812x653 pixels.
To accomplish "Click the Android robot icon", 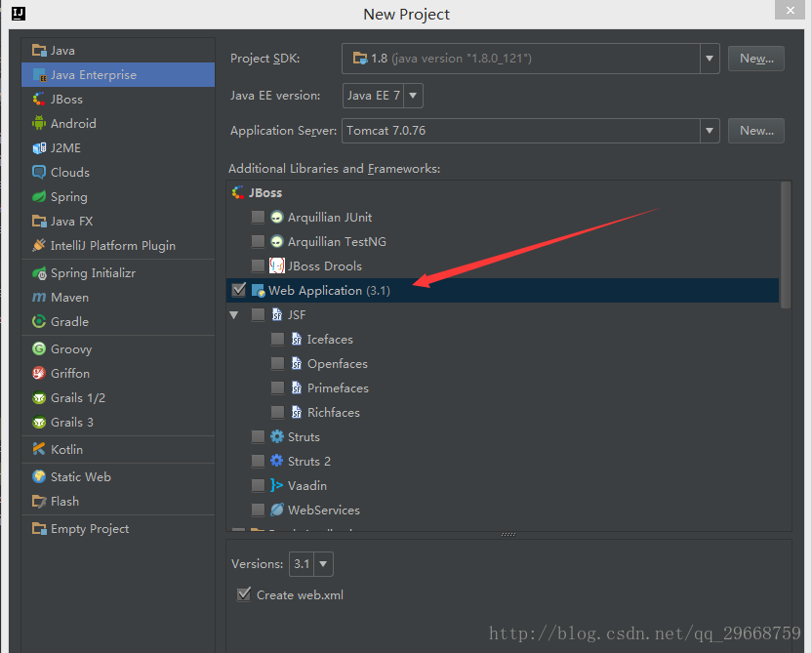I will [39, 123].
